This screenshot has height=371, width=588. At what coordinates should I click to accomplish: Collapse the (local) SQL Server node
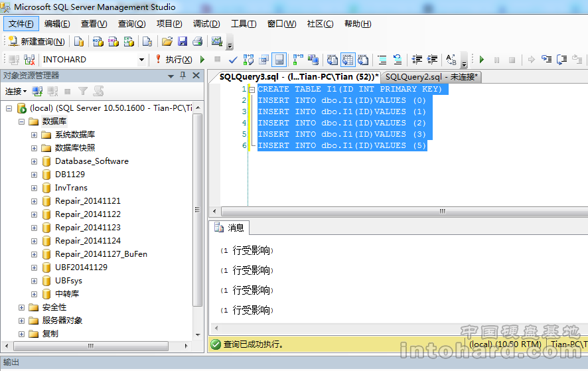(x=9, y=108)
